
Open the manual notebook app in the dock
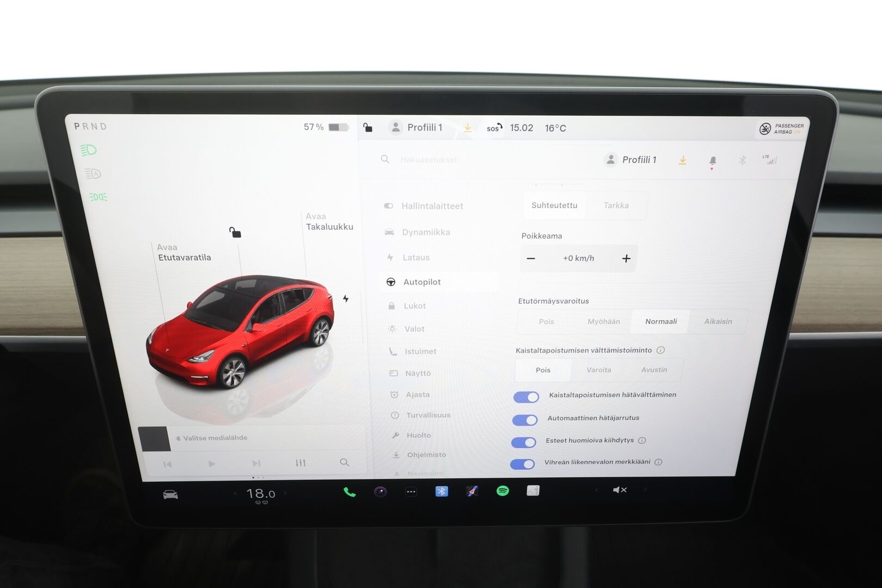(x=533, y=491)
